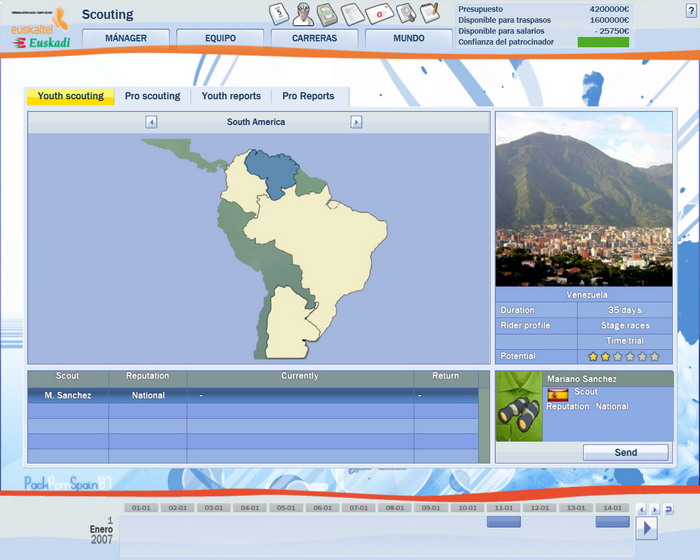Switch to the Pro scouting tab
The width and height of the screenshot is (700, 560).
click(152, 96)
